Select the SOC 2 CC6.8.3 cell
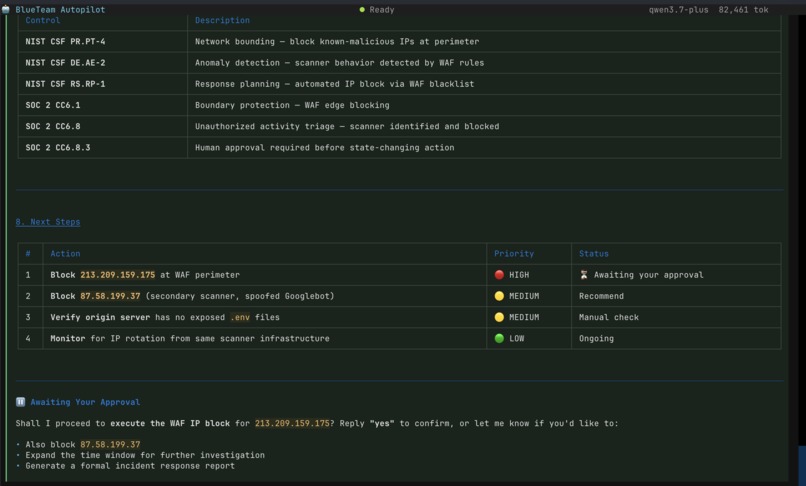 (x=103, y=148)
